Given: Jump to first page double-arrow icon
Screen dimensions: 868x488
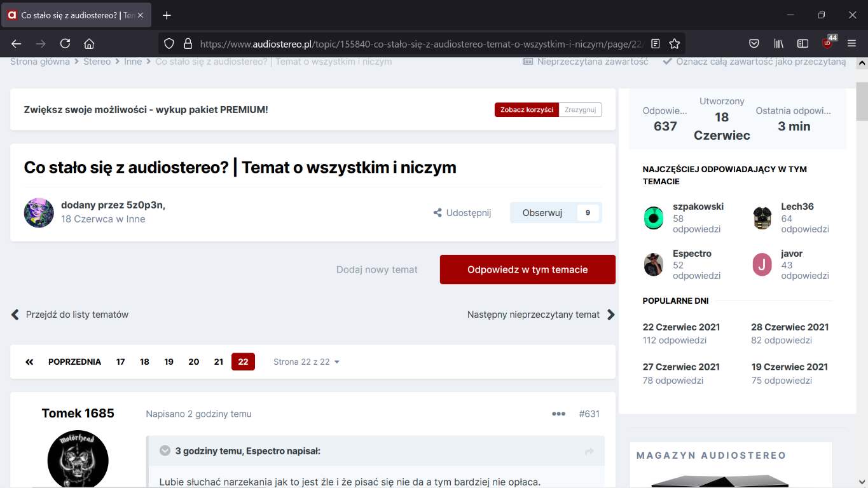Looking at the screenshot, I should pos(29,362).
